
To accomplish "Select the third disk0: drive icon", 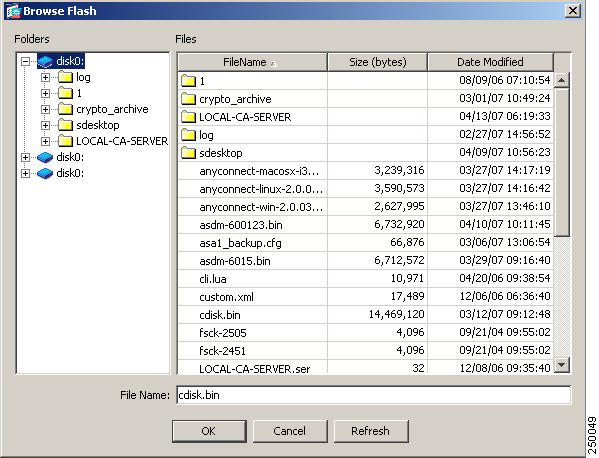I will coord(45,173).
